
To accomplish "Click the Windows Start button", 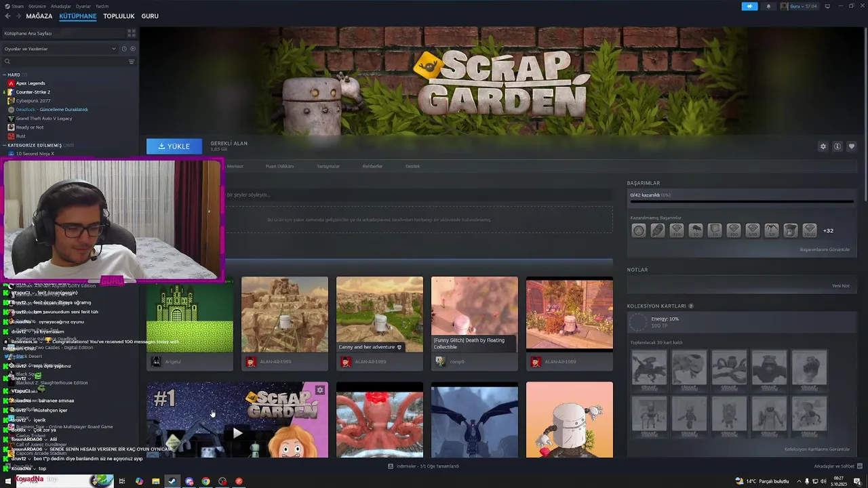I will (x=7, y=481).
